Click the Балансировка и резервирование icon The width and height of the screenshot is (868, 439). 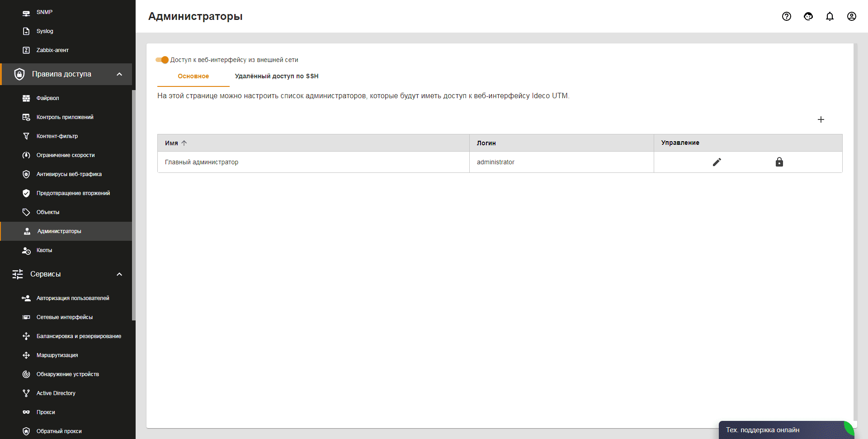coord(26,336)
